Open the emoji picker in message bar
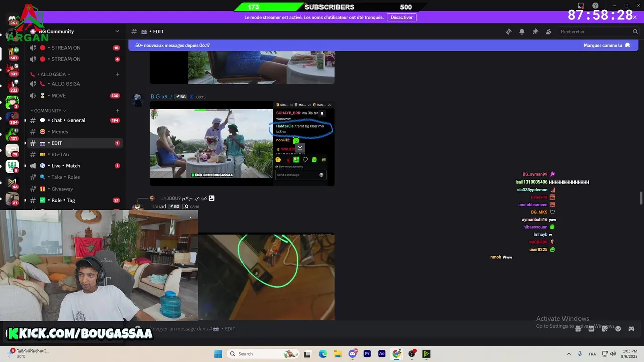This screenshot has height=362, width=644. pyautogui.click(x=618, y=329)
